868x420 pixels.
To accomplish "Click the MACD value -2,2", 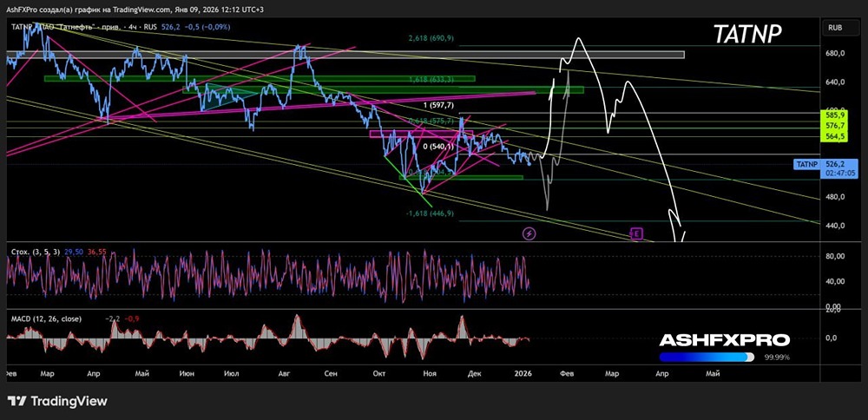I will click(112, 318).
